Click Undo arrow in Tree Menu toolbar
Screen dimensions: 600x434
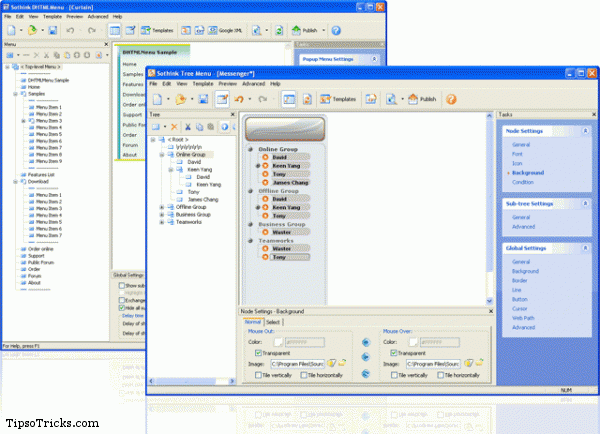click(x=239, y=100)
